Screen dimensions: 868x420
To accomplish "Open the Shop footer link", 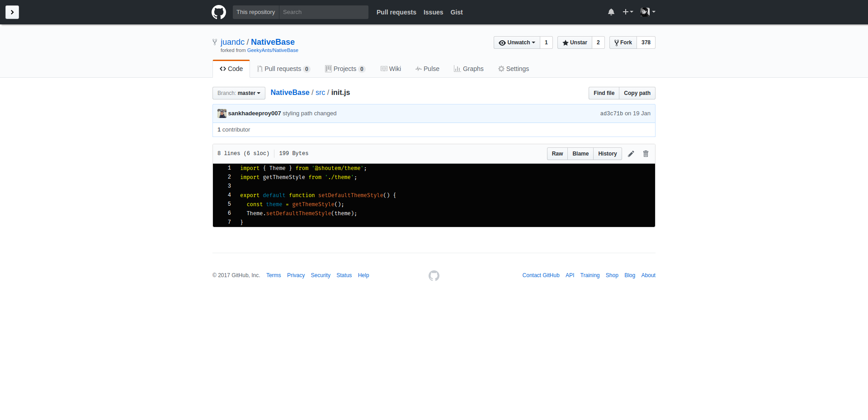I will click(612, 275).
